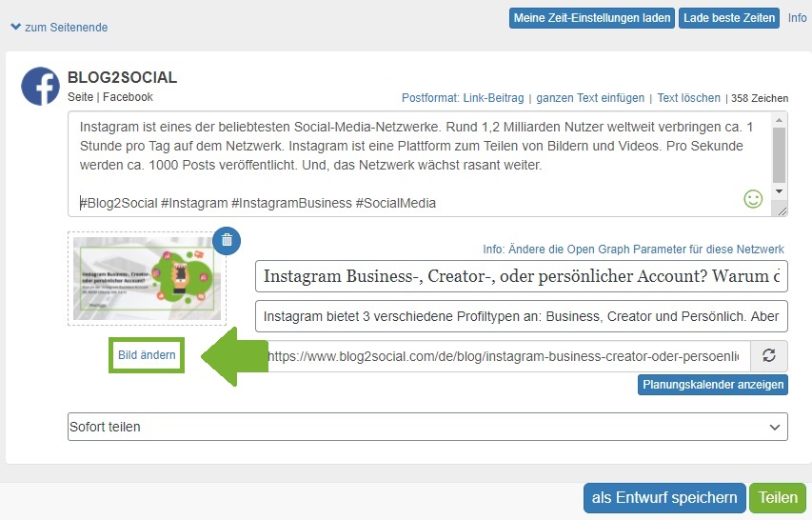Viewport: 812px width, 520px height.
Task: Click the BLOG2SOCIAL page name
Action: [122, 78]
